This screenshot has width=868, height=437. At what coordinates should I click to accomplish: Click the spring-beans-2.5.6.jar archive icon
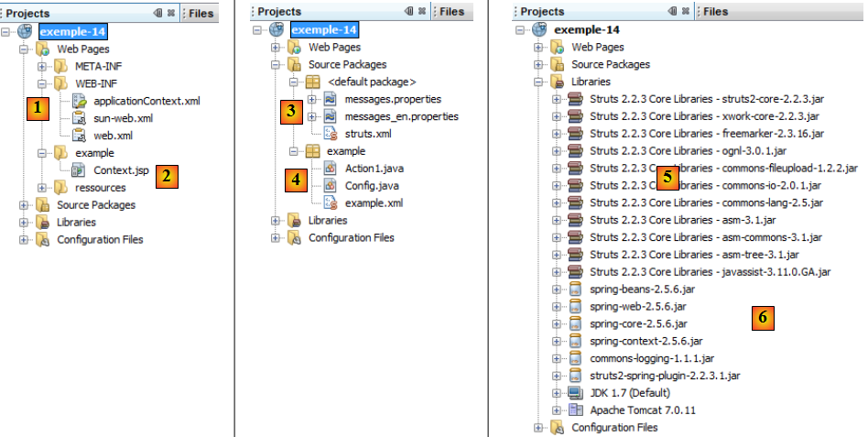pyautogui.click(x=576, y=289)
